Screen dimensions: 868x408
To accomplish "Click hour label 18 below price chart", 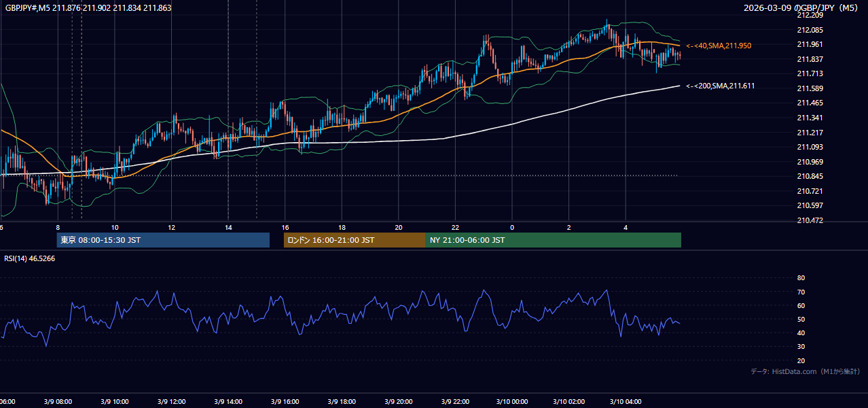I will 342,228.
